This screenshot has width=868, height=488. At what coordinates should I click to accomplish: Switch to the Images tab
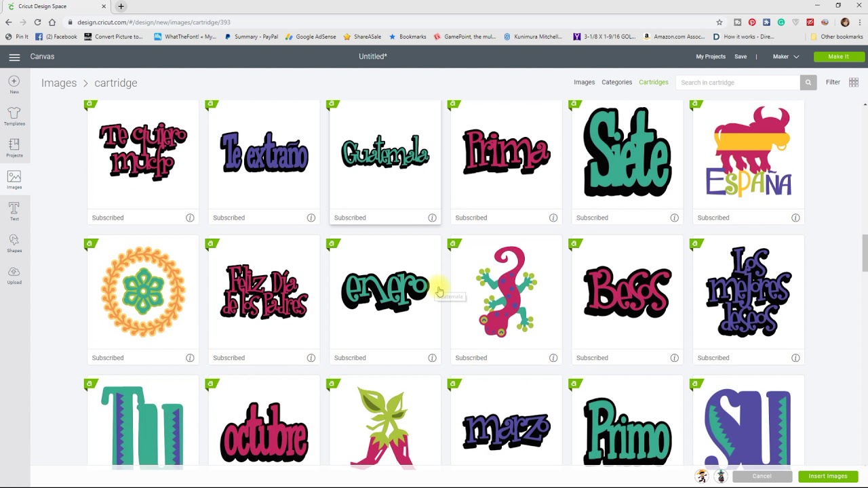(x=584, y=83)
